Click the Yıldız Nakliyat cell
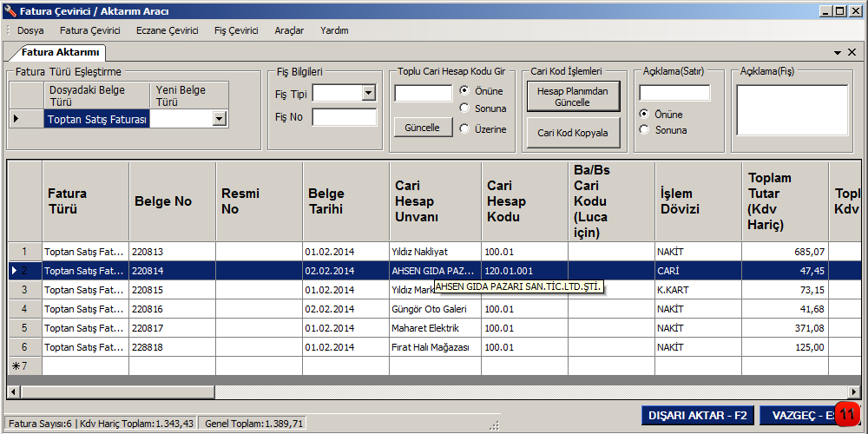The width and height of the screenshot is (868, 434). pos(435,252)
